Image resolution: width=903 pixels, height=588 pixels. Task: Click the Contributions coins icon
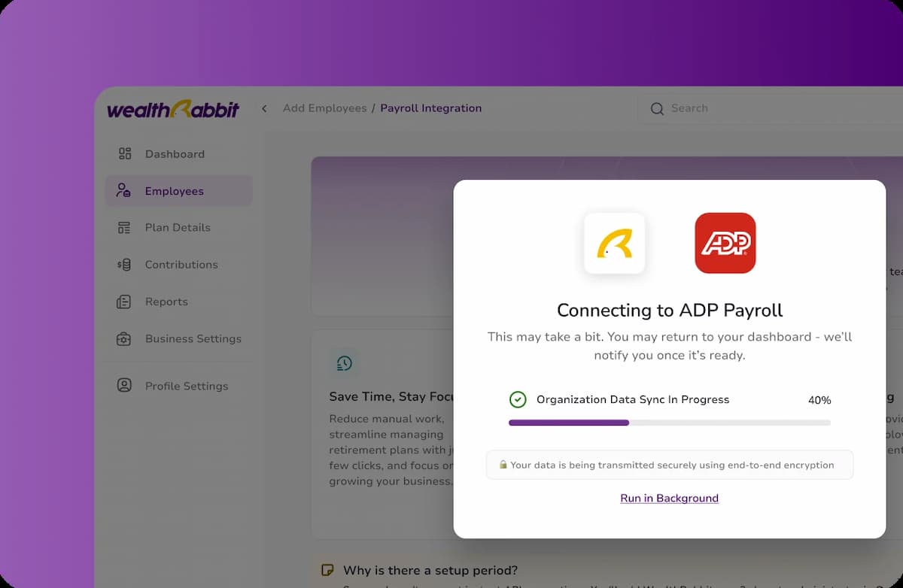click(x=124, y=265)
